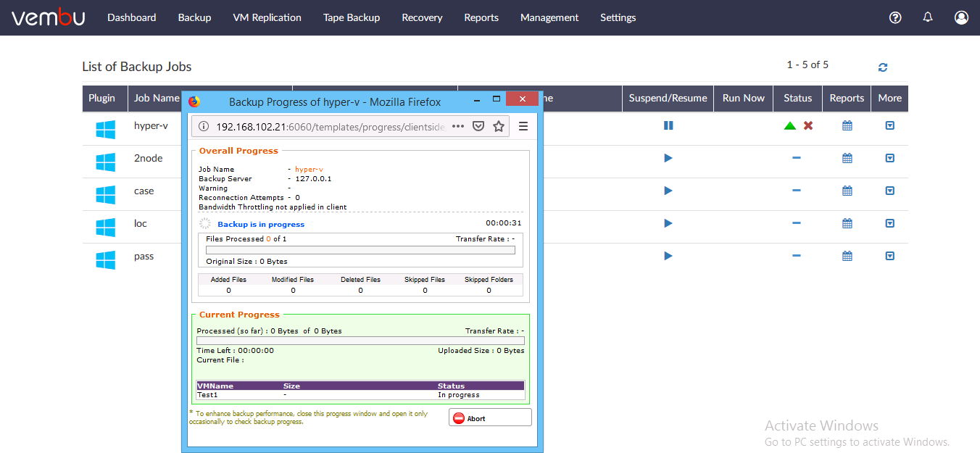The width and height of the screenshot is (980, 453).
Task: Open the help question mark icon
Action: [x=895, y=17]
